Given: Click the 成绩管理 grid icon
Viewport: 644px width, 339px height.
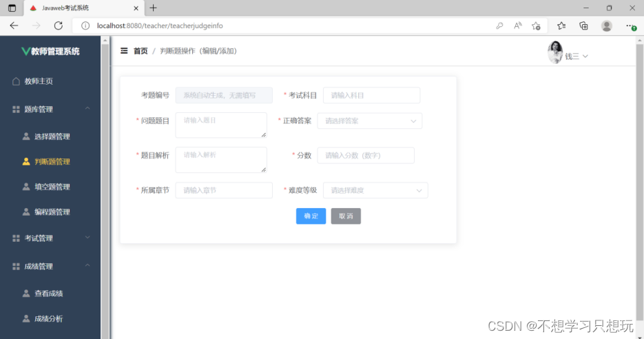Looking at the screenshot, I should click(x=16, y=266).
